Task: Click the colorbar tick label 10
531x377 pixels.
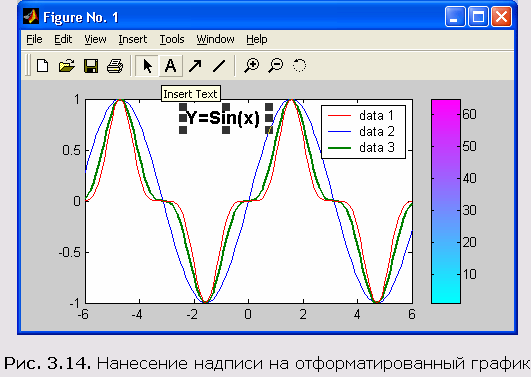Action: (x=469, y=274)
